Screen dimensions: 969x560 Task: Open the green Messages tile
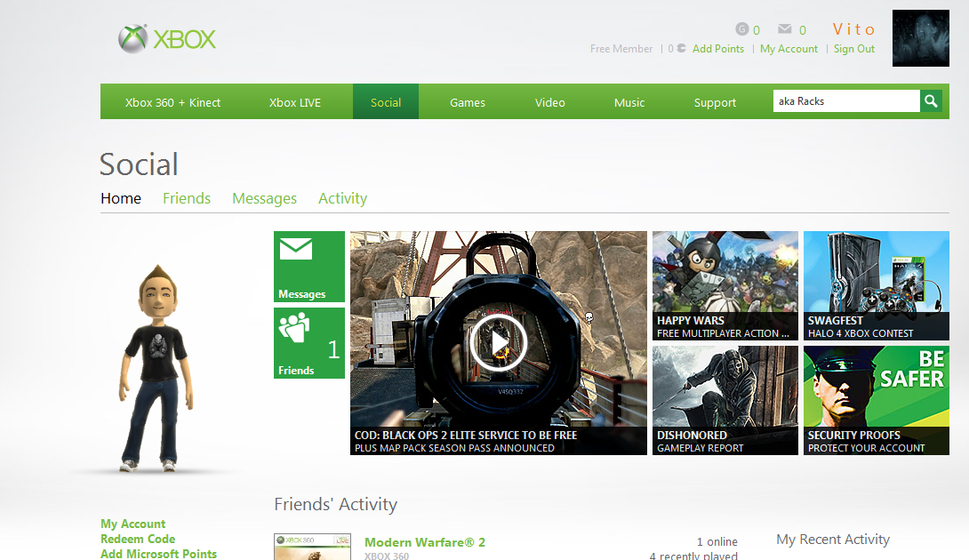(x=309, y=267)
